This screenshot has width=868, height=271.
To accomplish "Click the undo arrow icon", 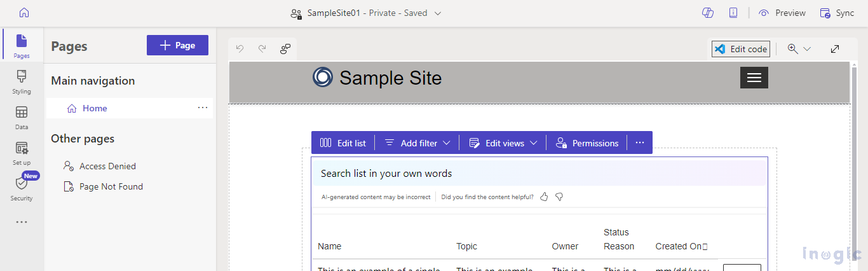I will pos(240,48).
